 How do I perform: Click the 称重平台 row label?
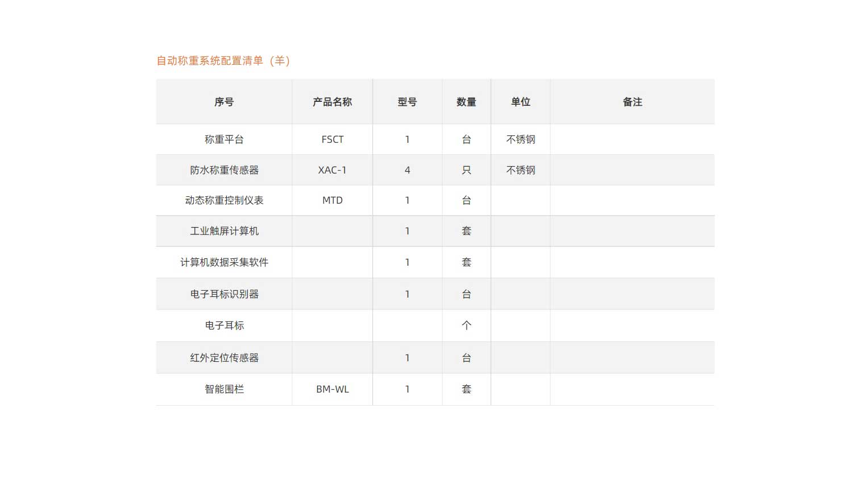tap(224, 139)
